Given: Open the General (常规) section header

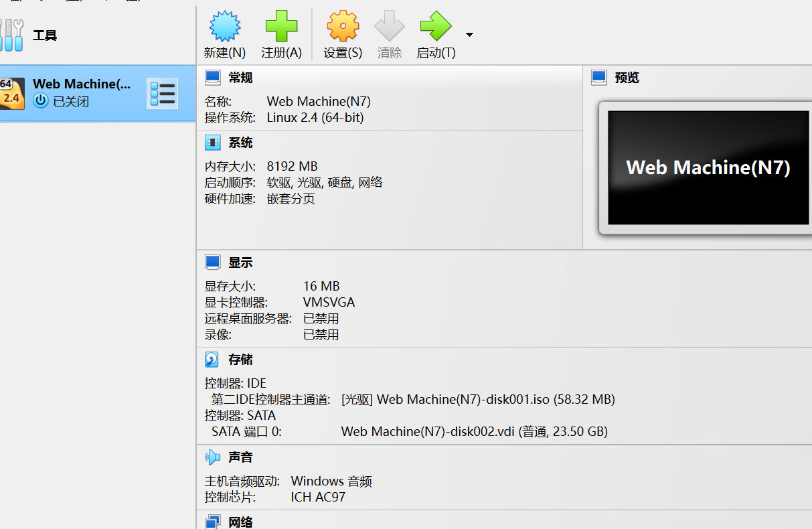Looking at the screenshot, I should [240, 78].
